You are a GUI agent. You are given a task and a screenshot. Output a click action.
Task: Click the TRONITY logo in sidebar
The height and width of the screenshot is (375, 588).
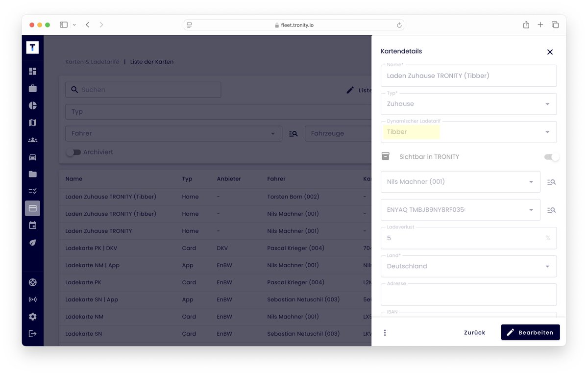pos(32,47)
